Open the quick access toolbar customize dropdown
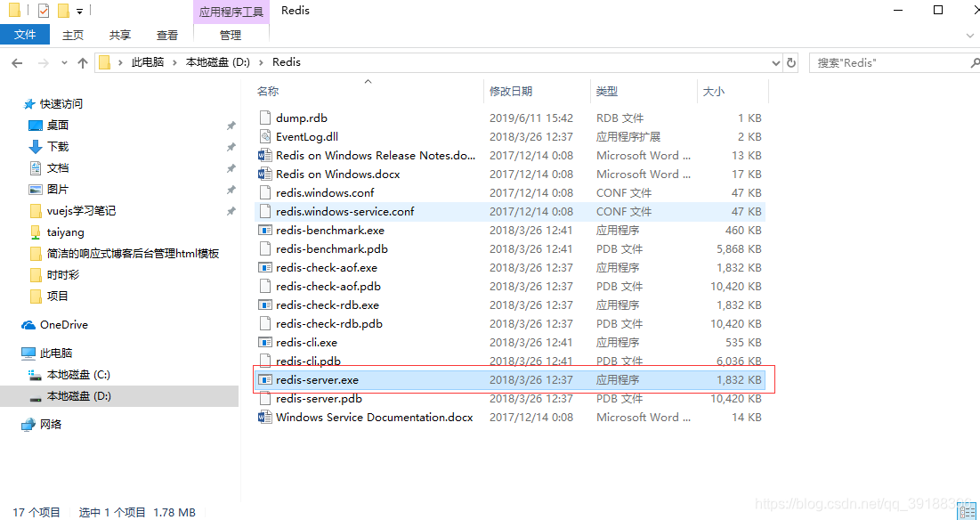Screen dimensions: 980x520 80,12
